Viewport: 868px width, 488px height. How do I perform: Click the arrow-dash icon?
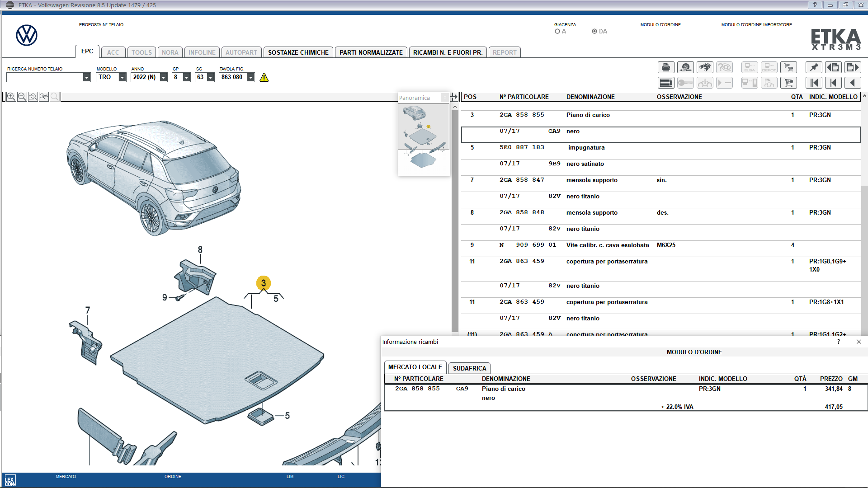[724, 83]
